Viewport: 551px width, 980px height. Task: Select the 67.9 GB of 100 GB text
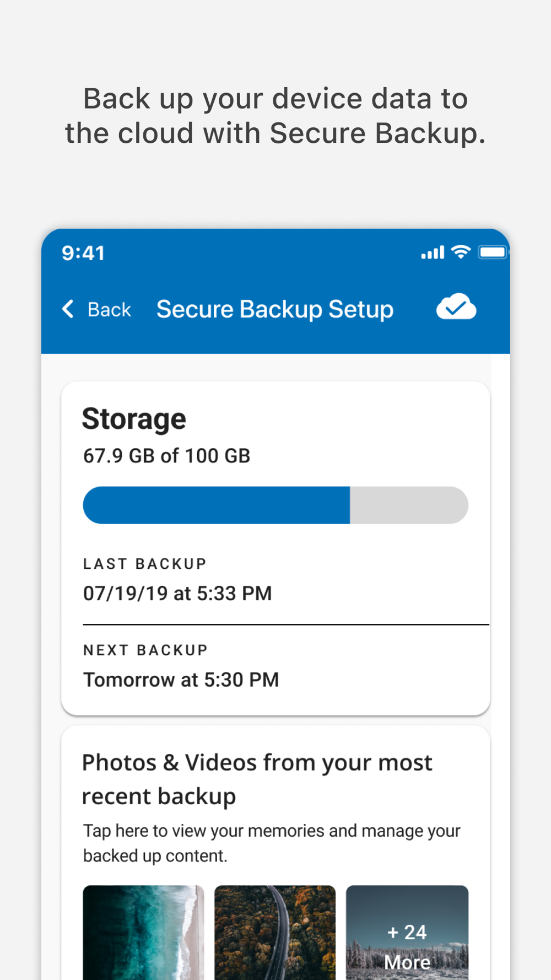pyautogui.click(x=166, y=456)
